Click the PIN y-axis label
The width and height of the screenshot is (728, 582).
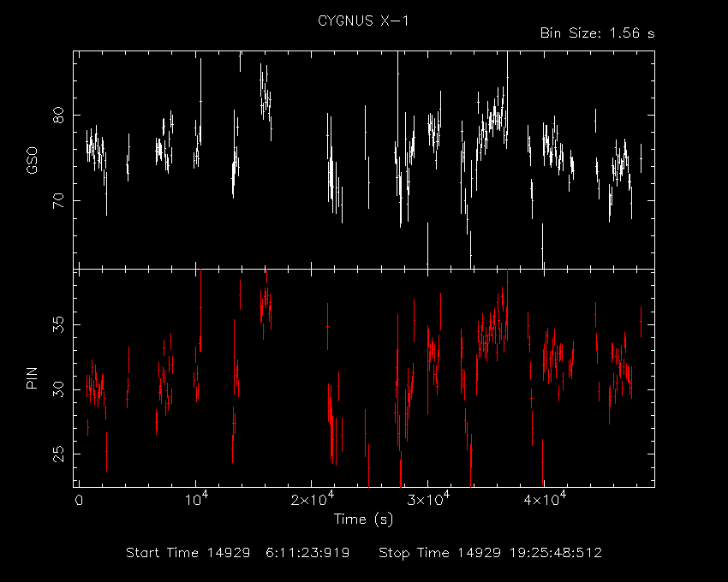tap(32, 378)
